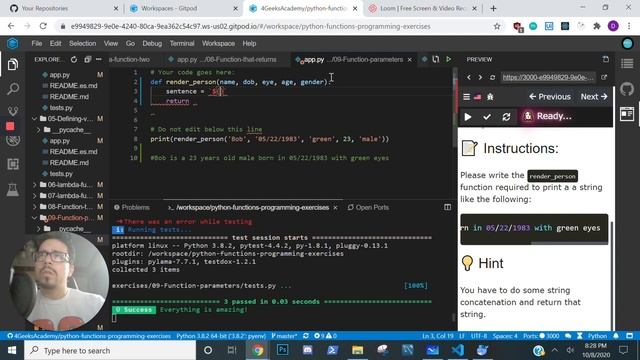This screenshot has height=360, width=640.
Task: Split the terminal panel
Action: click(x=447, y=207)
